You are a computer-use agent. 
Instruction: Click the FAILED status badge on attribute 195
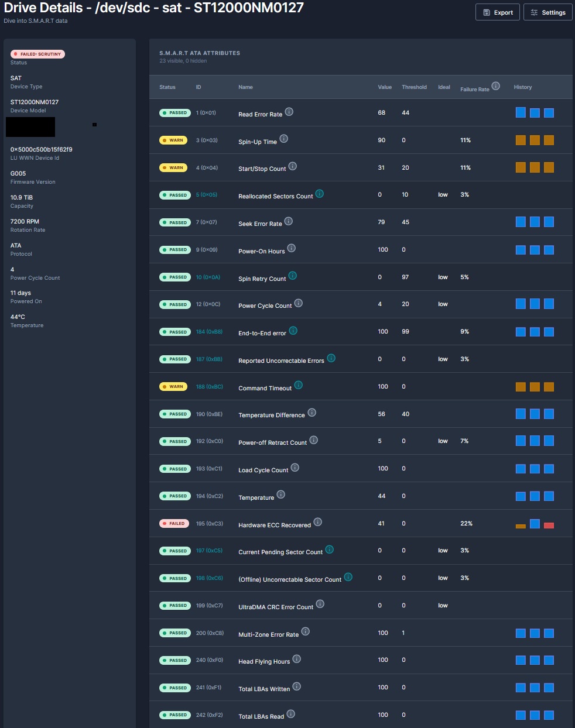click(174, 524)
